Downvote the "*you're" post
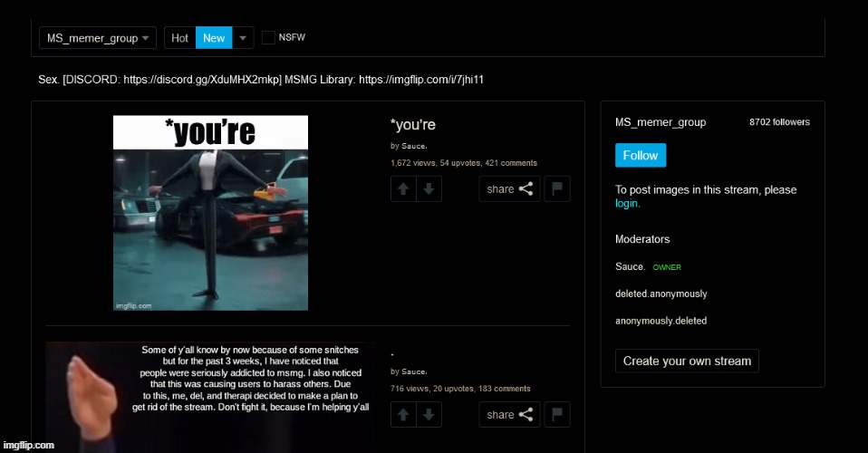This screenshot has width=868, height=453. [x=429, y=189]
